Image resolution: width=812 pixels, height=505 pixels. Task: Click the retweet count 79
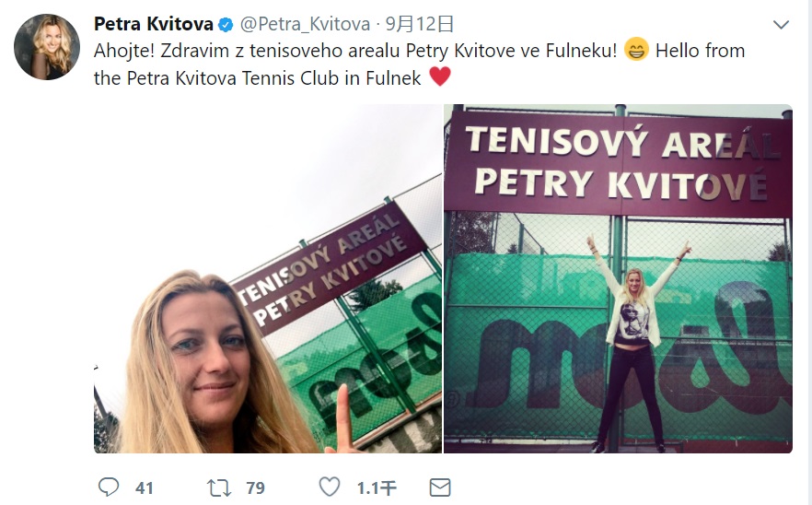click(255, 487)
